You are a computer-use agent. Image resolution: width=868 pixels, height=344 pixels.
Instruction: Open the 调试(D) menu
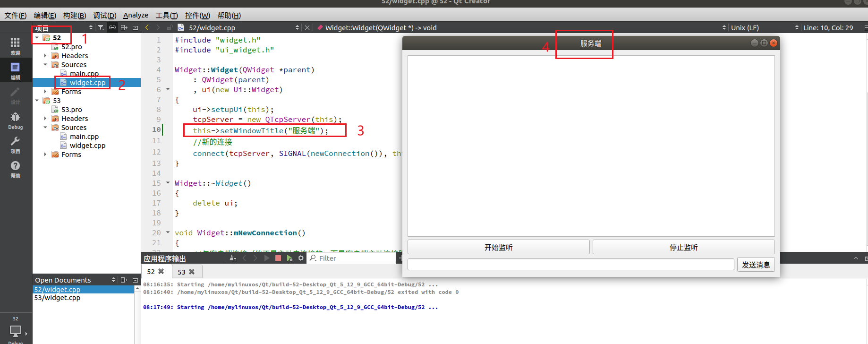point(105,15)
